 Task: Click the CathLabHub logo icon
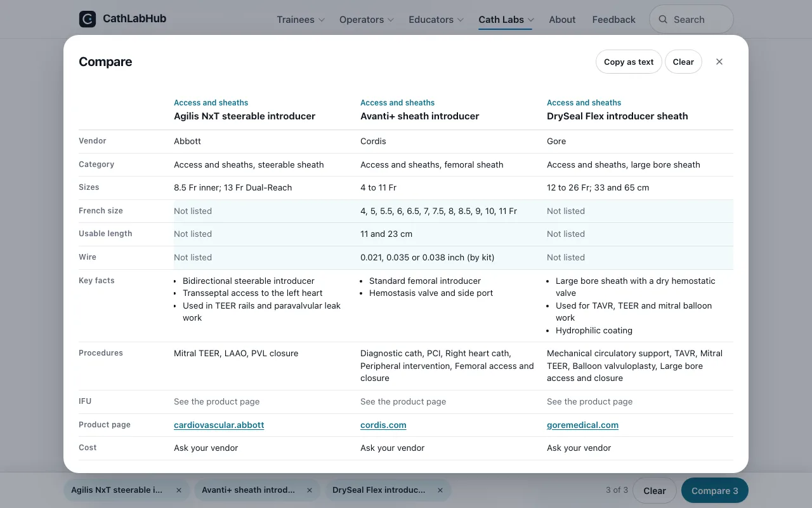click(x=88, y=19)
